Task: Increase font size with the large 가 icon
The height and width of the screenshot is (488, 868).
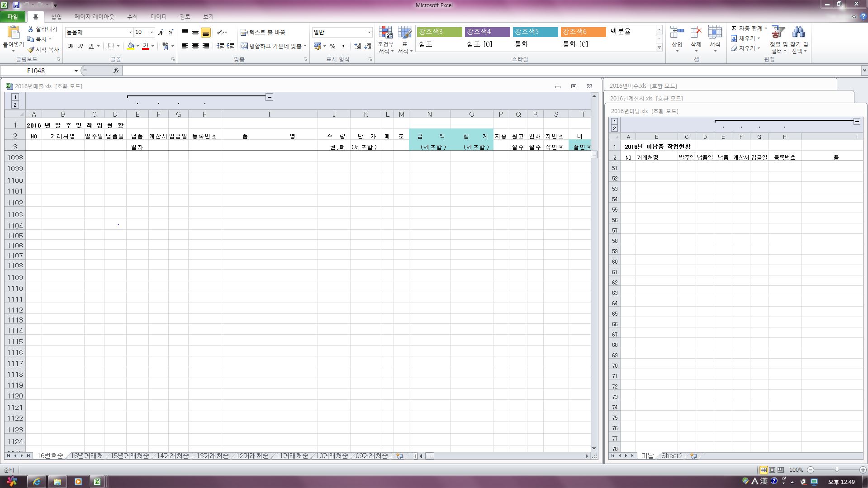Action: 160,32
